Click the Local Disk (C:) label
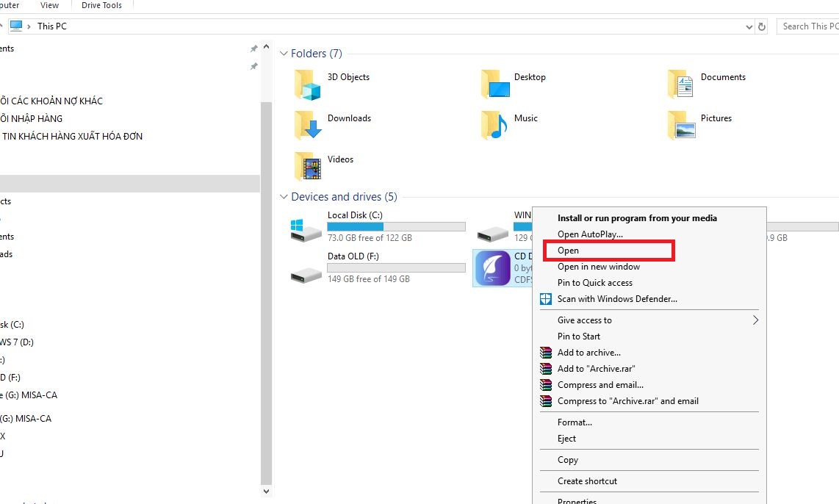Image resolution: width=839 pixels, height=504 pixels. point(355,215)
